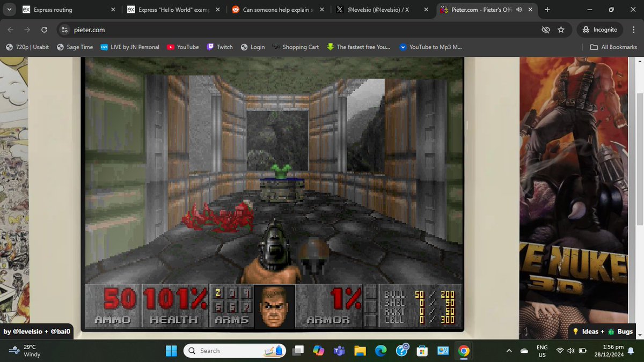Close the Pieter.com tab

click(530, 10)
